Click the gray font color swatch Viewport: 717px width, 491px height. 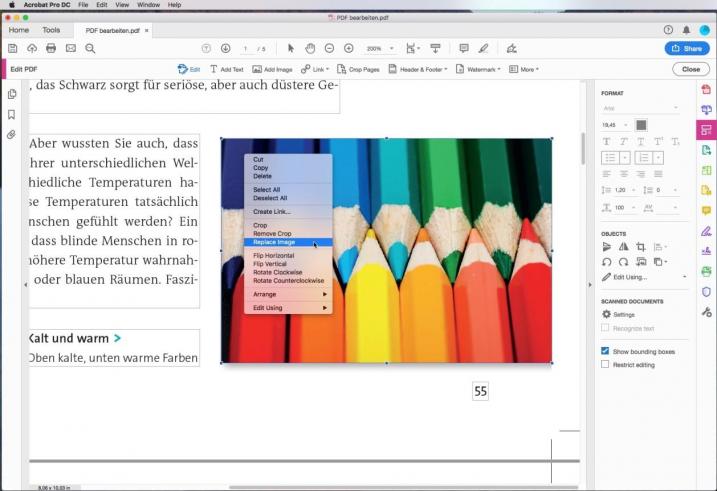tap(641, 125)
